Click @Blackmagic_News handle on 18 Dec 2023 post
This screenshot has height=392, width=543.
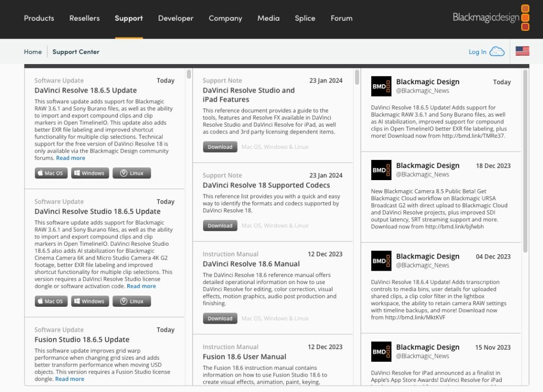click(x=423, y=174)
